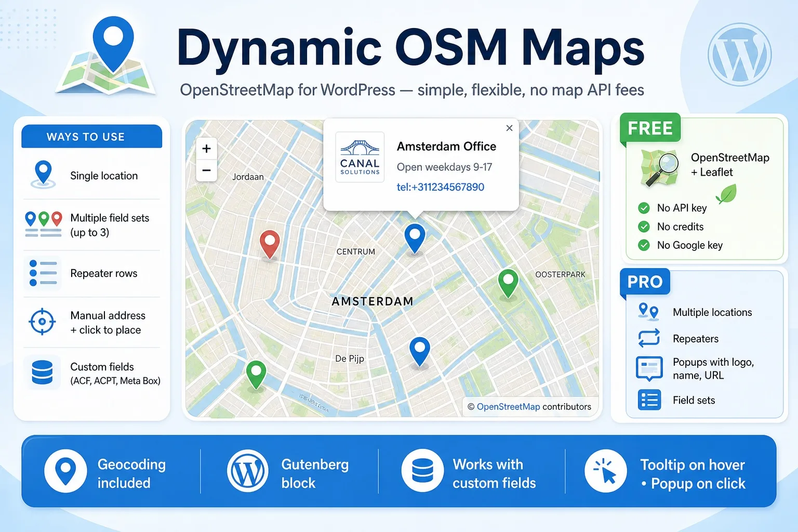798x532 pixels.
Task: Click the Popups with logo, name, URL text
Action: [x=713, y=369]
